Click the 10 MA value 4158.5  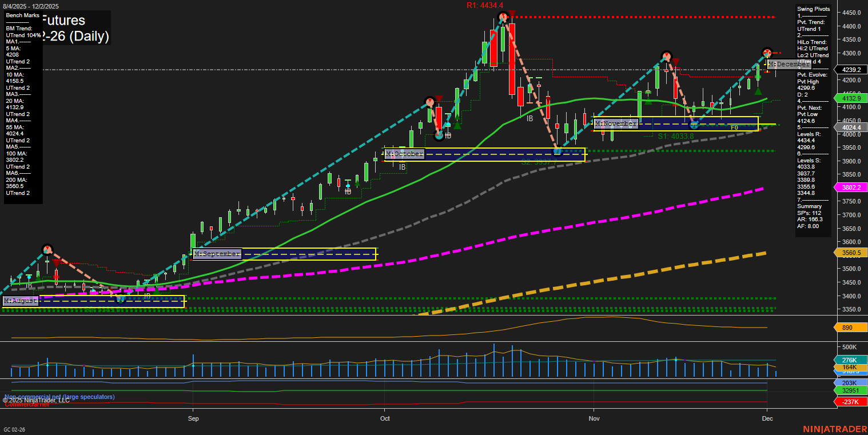14,81
